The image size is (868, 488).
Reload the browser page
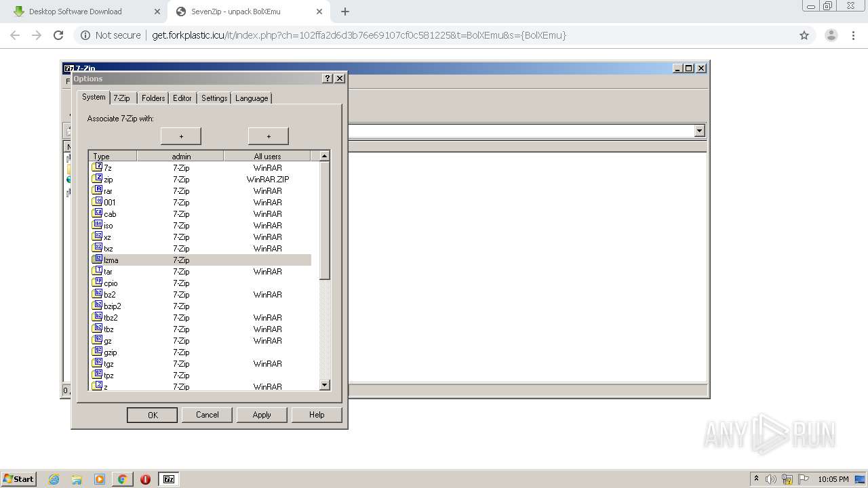pos(58,35)
